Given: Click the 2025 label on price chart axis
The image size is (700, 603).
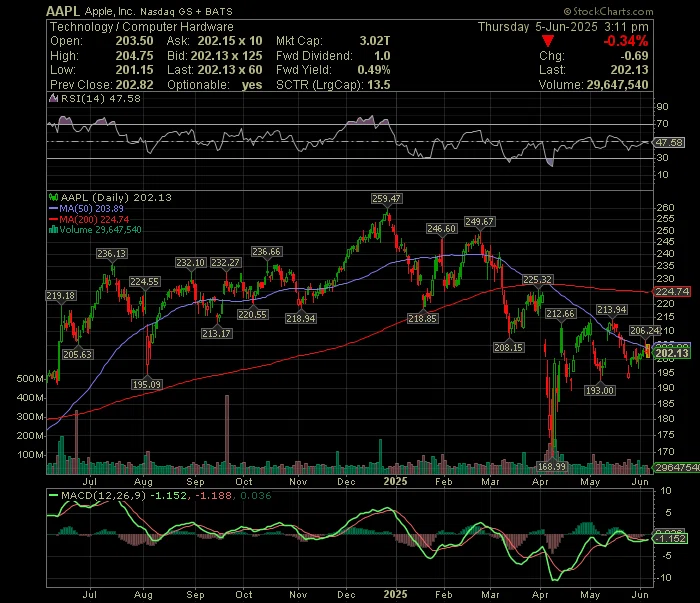Looking at the screenshot, I should (396, 481).
